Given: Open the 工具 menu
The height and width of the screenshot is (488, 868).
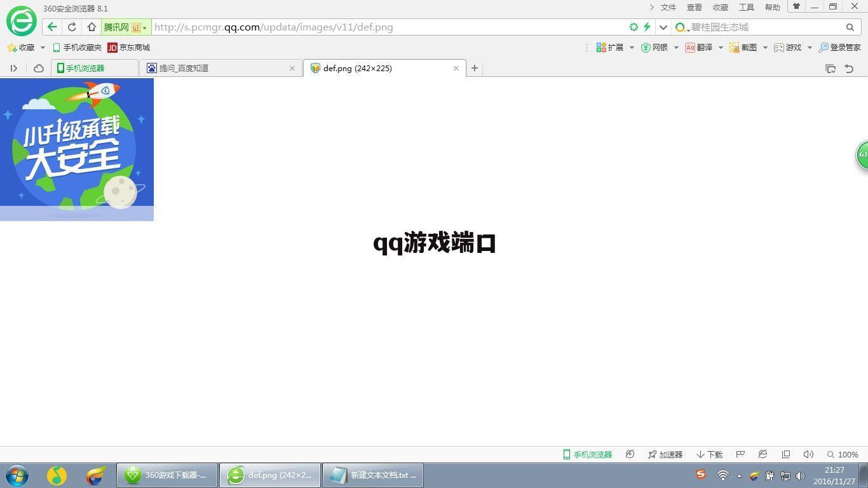Looking at the screenshot, I should 747,8.
